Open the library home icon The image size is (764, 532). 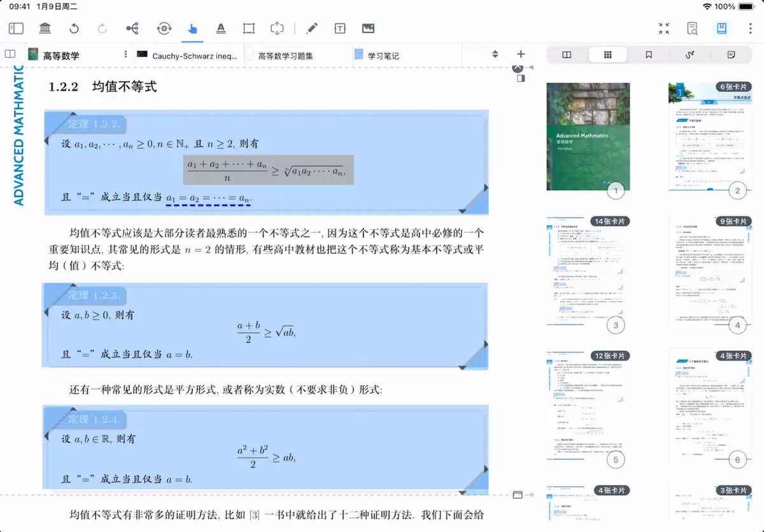tap(45, 28)
